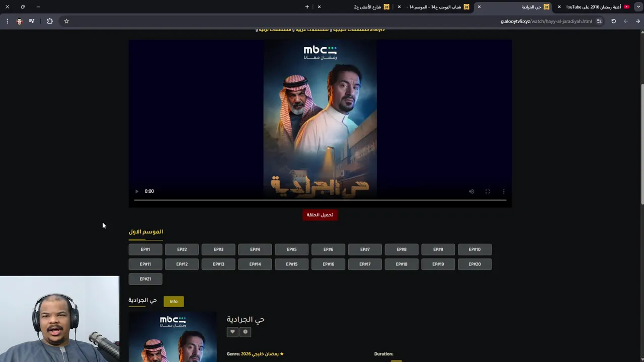
Task: Select episode EP#7
Action: pos(365,249)
